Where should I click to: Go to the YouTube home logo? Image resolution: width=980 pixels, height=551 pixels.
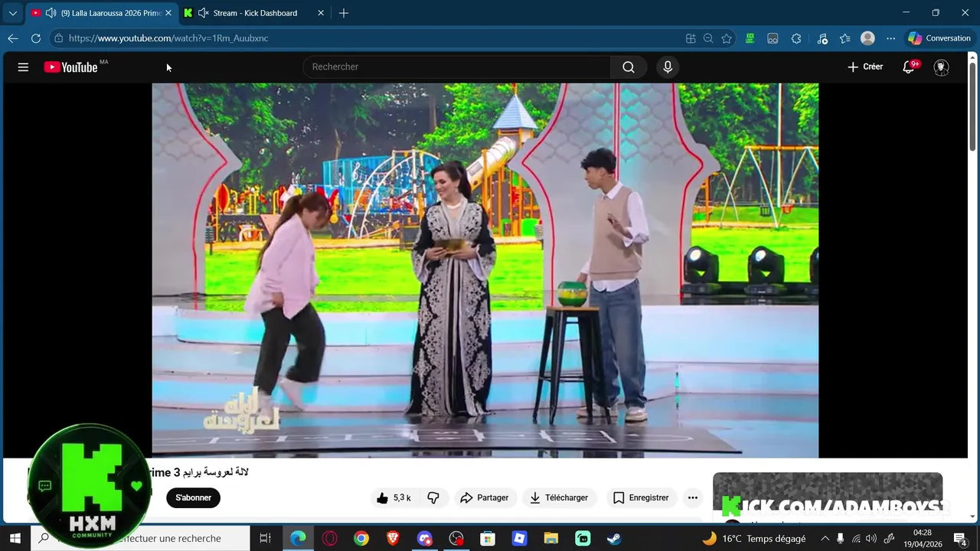click(71, 67)
